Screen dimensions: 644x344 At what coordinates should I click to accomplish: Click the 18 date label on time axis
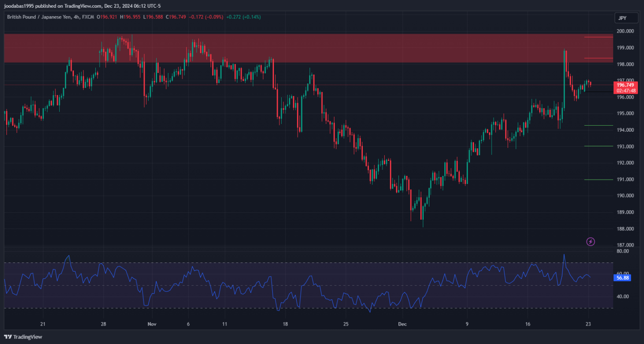[x=285, y=324]
